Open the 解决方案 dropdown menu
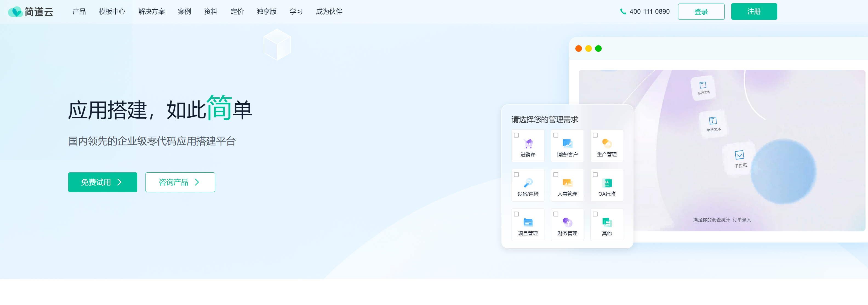868x305 pixels. click(151, 12)
